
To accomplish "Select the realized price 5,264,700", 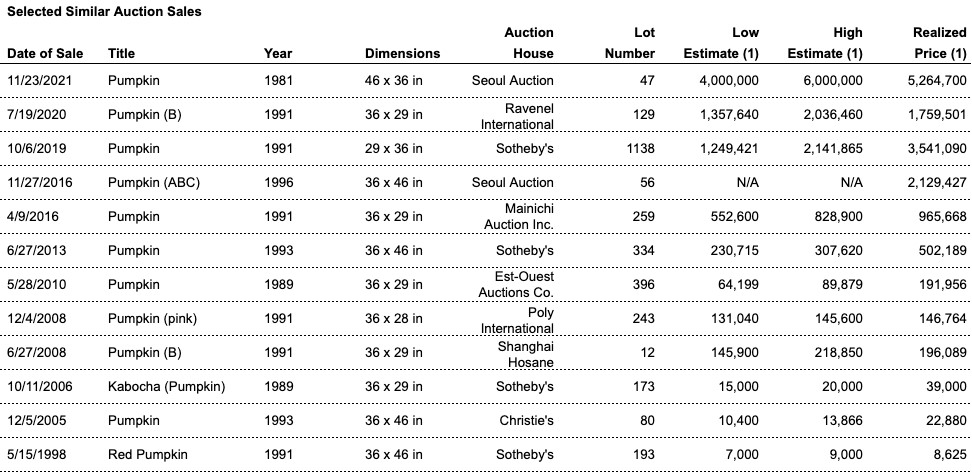I will 936,80.
